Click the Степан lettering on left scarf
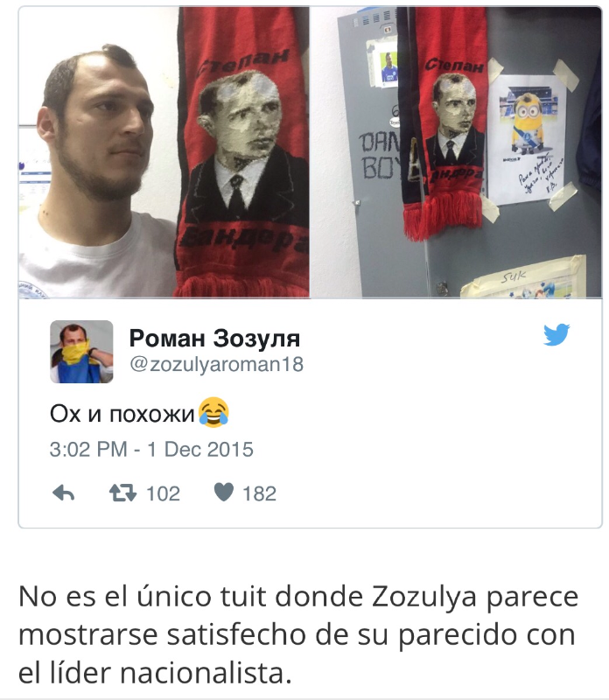 (x=243, y=62)
